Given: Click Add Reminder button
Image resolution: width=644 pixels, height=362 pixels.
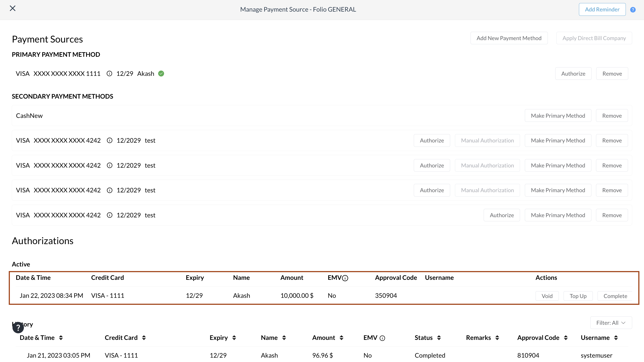Looking at the screenshot, I should click(602, 9).
